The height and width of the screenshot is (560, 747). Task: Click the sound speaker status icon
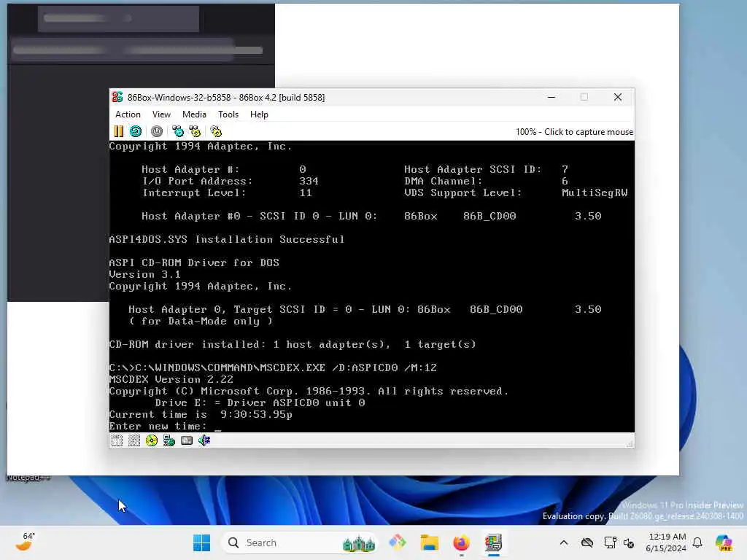click(204, 440)
